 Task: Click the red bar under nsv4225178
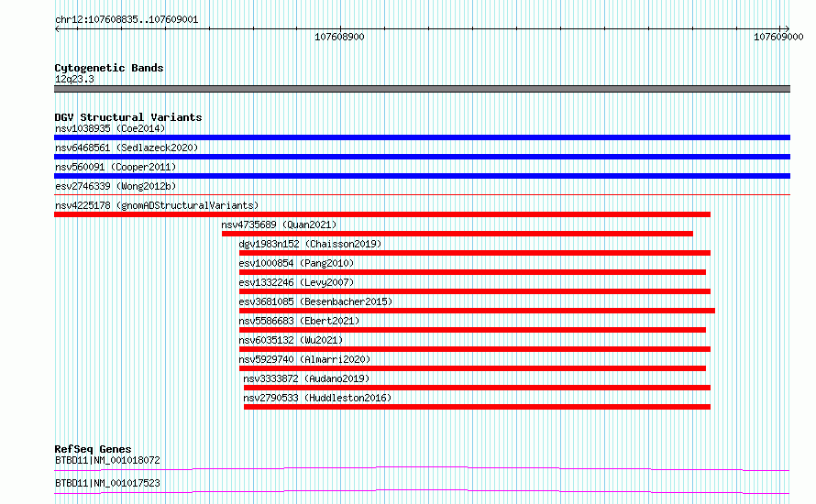(x=382, y=214)
